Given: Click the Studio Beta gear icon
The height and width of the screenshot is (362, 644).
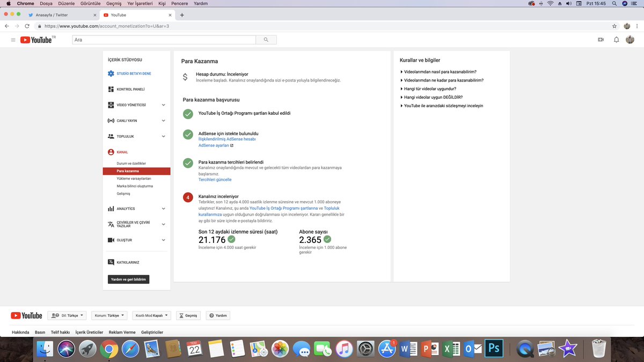Looking at the screenshot, I should pyautogui.click(x=111, y=73).
